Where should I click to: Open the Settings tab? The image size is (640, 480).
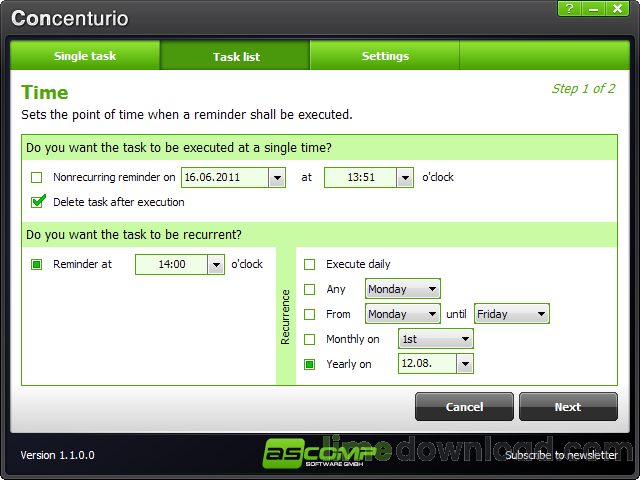[385, 56]
